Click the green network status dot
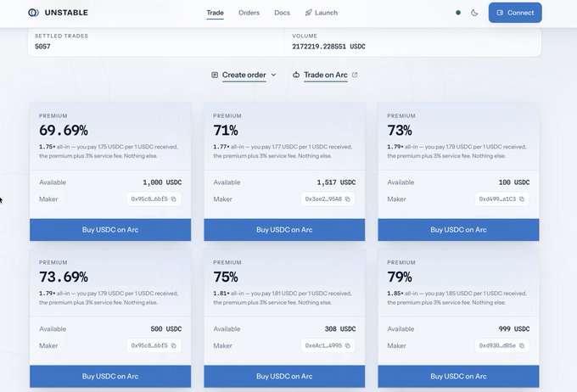Viewport: 577px width, 392px height. pyautogui.click(x=458, y=13)
